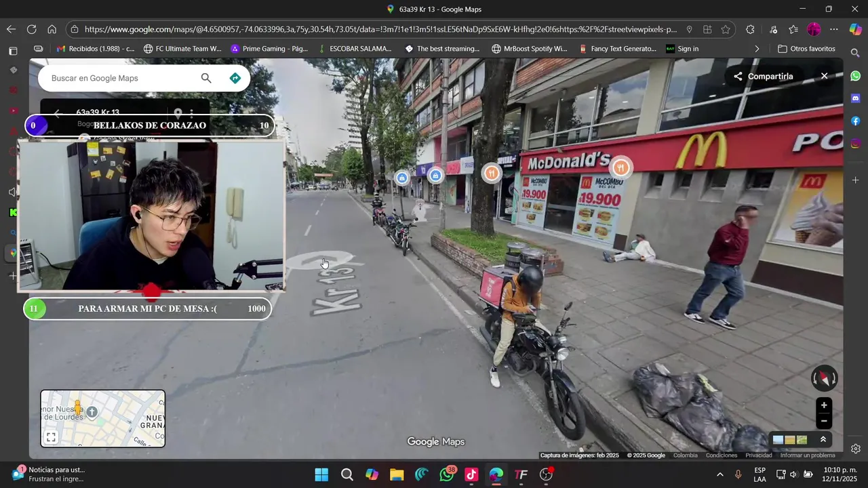Open the Otros favoritos folder
The image size is (868, 488).
(806, 49)
